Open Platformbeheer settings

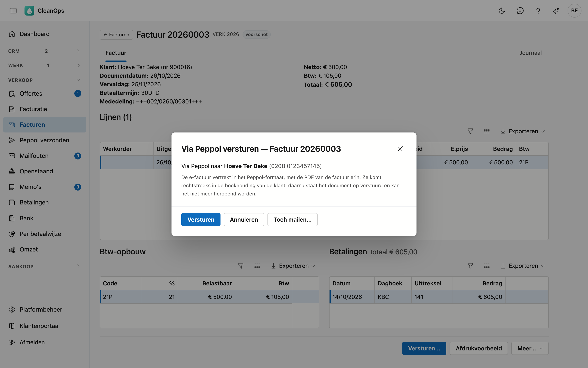point(45,310)
